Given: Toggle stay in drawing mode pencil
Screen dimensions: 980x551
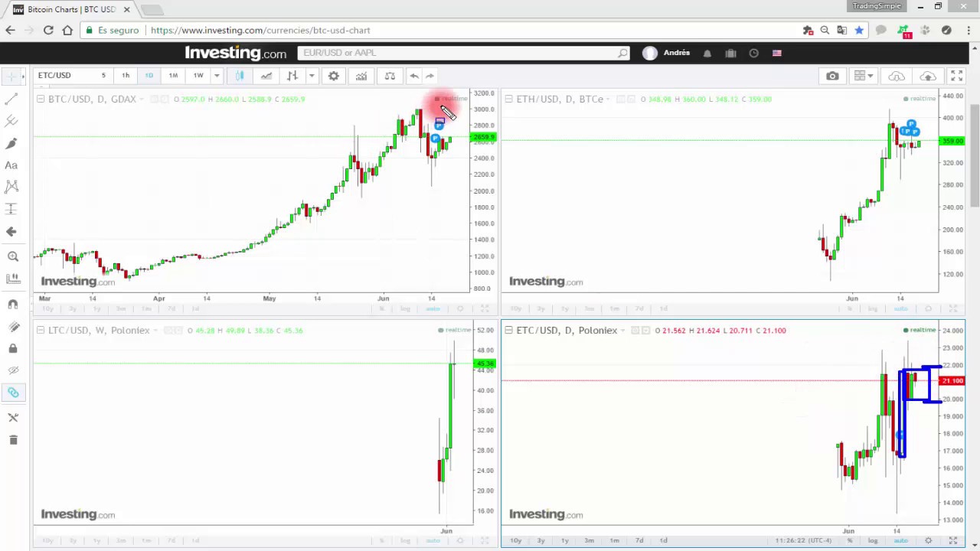Looking at the screenshot, I should [x=12, y=327].
